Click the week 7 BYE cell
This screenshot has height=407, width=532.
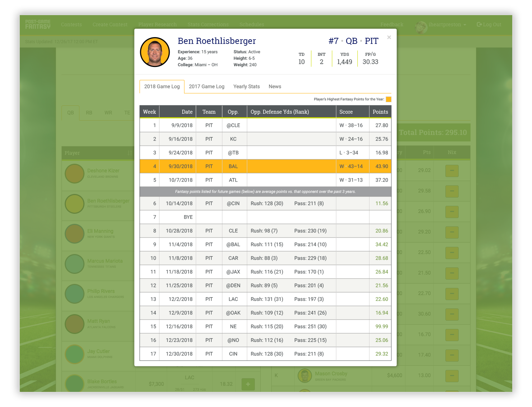tap(178, 217)
